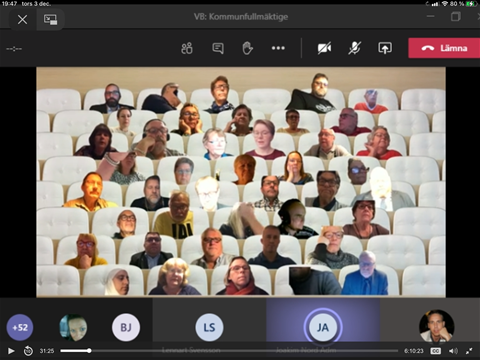
Task: Play the recording
Action: pos(11,351)
